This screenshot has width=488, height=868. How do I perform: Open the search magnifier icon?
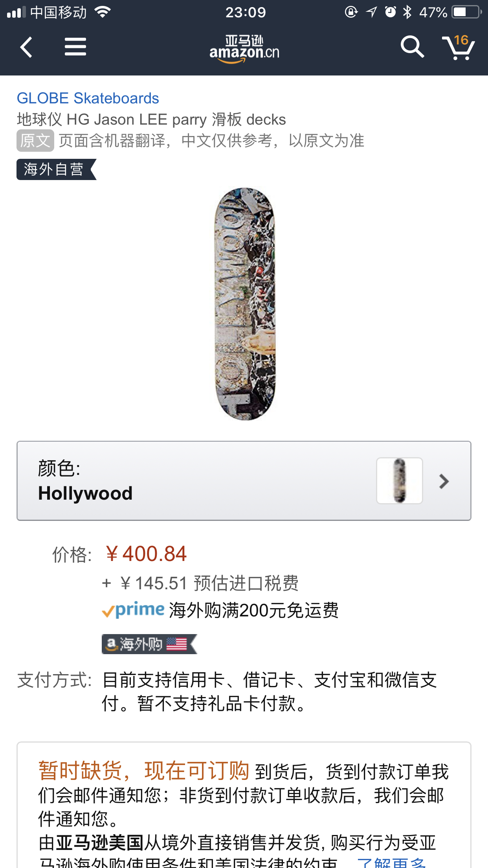click(x=412, y=47)
